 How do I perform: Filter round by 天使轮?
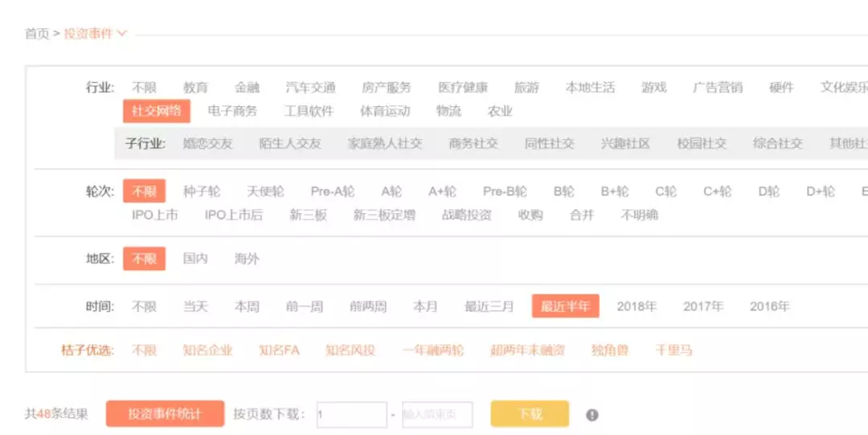(x=265, y=191)
